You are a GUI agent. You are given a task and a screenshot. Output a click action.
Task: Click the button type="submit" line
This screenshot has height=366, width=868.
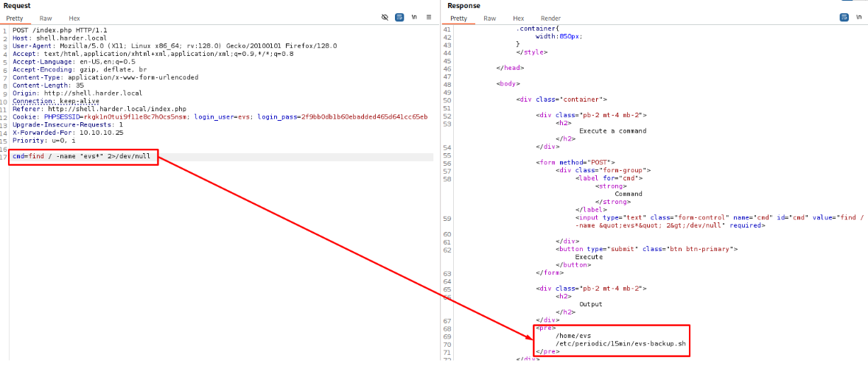click(x=646, y=250)
